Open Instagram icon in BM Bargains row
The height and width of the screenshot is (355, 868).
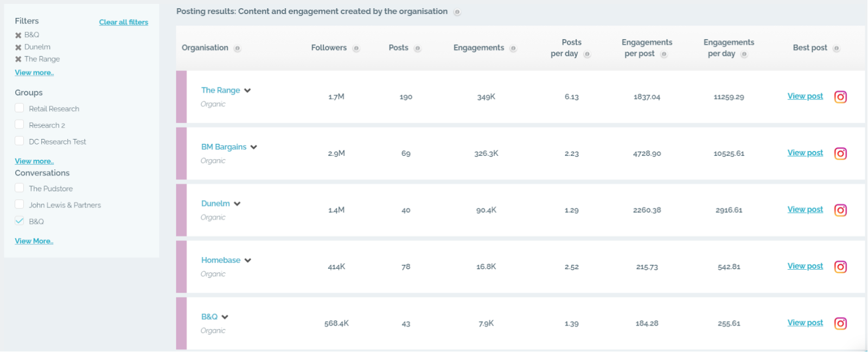(840, 154)
